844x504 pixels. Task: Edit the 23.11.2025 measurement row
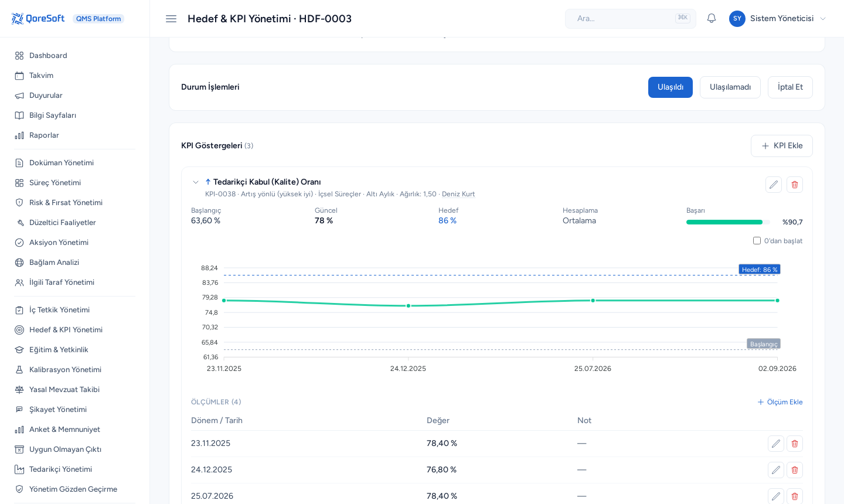coord(776,444)
